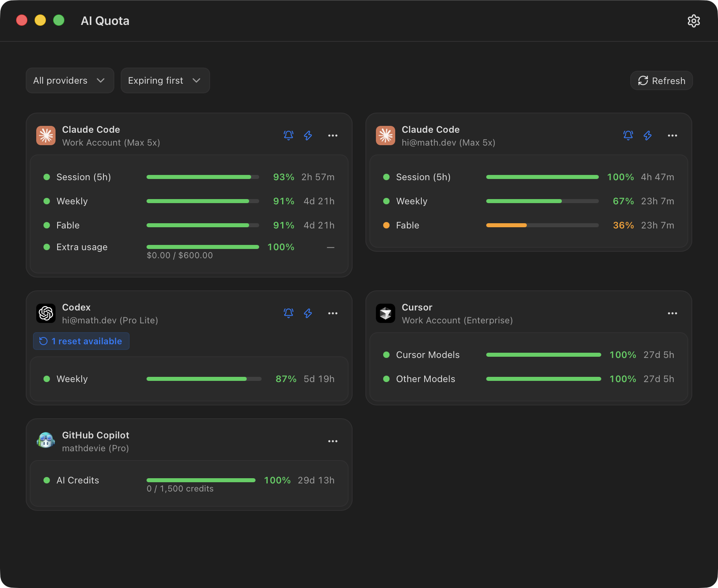Image resolution: width=718 pixels, height=588 pixels.
Task: Click the Other Models row label
Action: coord(426,379)
